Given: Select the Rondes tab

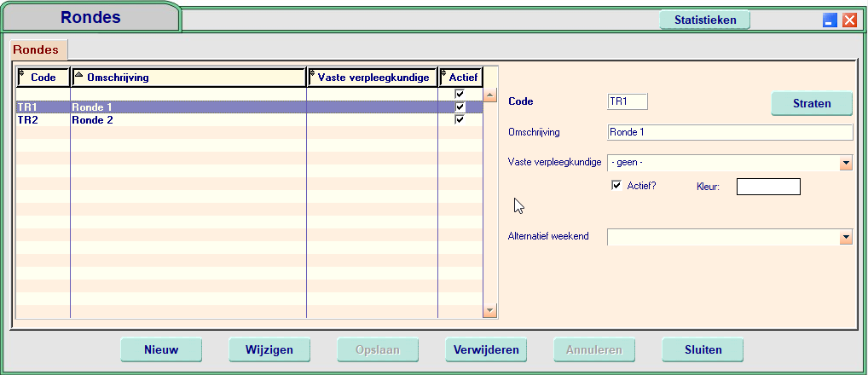Looking at the screenshot, I should (x=36, y=49).
